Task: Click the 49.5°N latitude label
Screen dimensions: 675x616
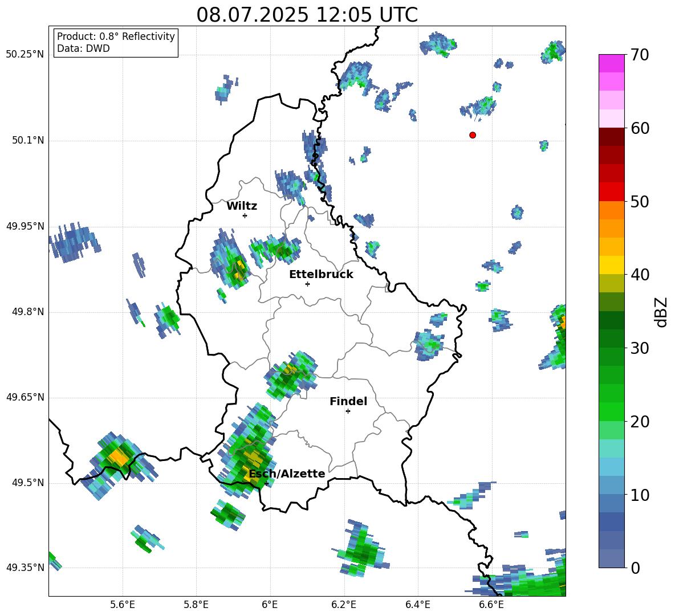Action: click(28, 483)
